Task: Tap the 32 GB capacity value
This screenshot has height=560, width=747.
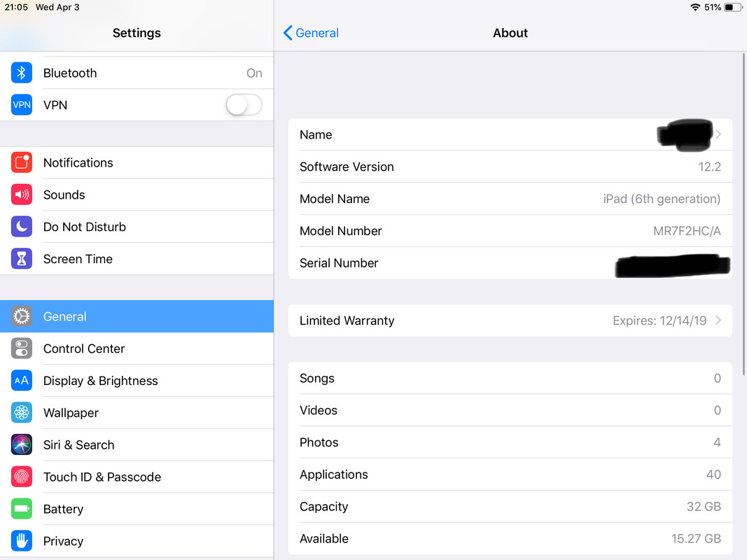Action: coord(704,506)
